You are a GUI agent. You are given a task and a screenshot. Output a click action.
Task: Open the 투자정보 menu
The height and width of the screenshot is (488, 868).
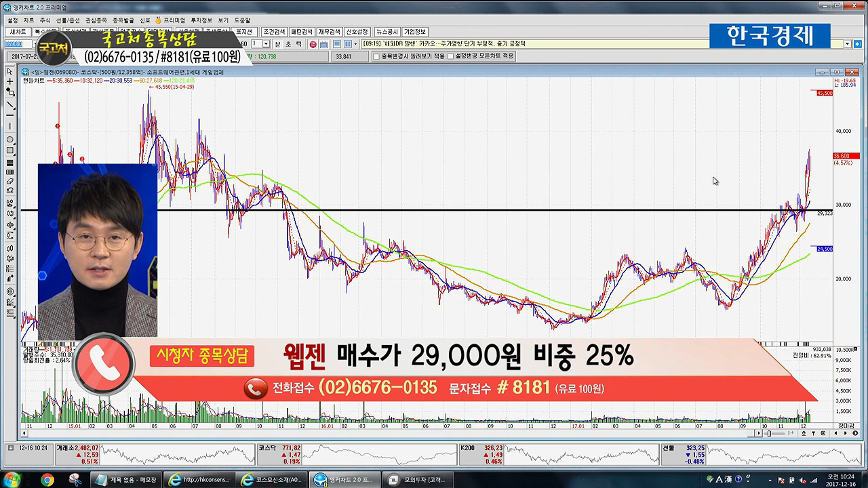pos(201,20)
